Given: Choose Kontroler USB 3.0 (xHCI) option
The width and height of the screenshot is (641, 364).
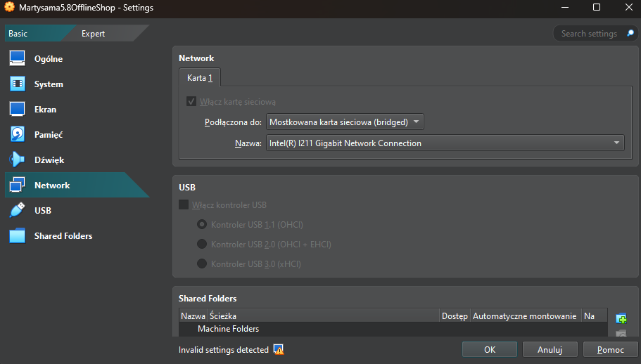Looking at the screenshot, I should point(202,264).
